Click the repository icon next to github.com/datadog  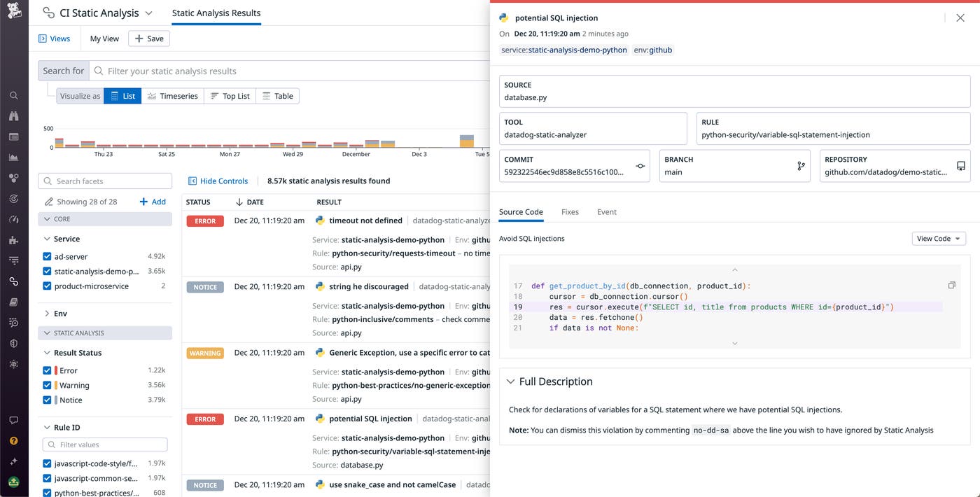[962, 166]
